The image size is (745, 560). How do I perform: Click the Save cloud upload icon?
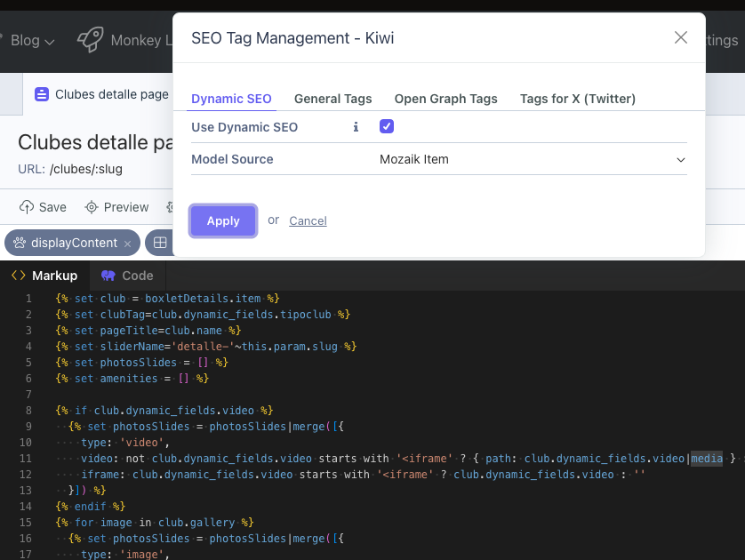tap(27, 207)
